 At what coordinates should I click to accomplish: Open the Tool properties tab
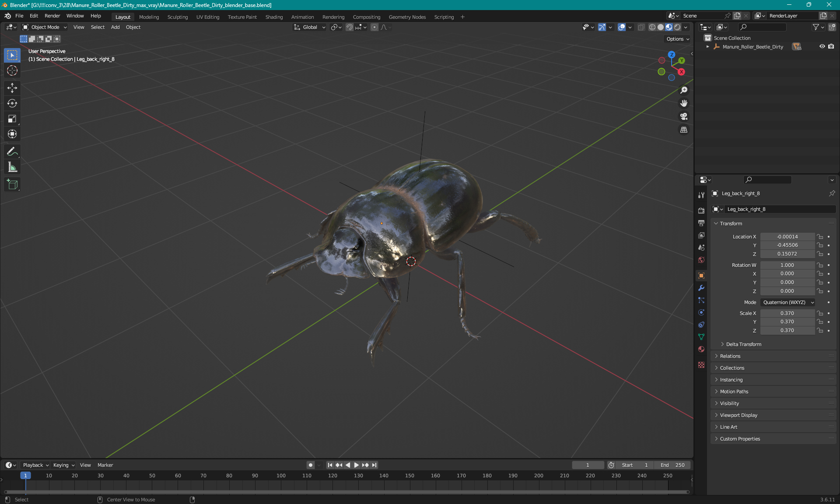(x=701, y=195)
